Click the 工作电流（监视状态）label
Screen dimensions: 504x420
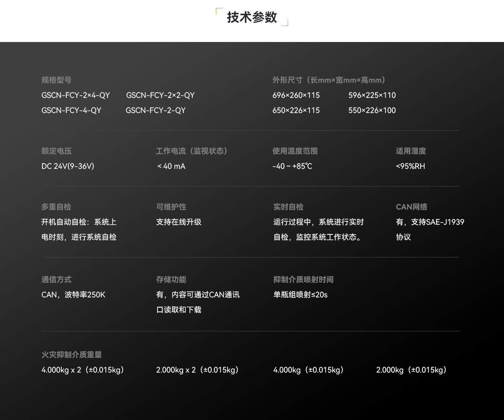tap(192, 151)
